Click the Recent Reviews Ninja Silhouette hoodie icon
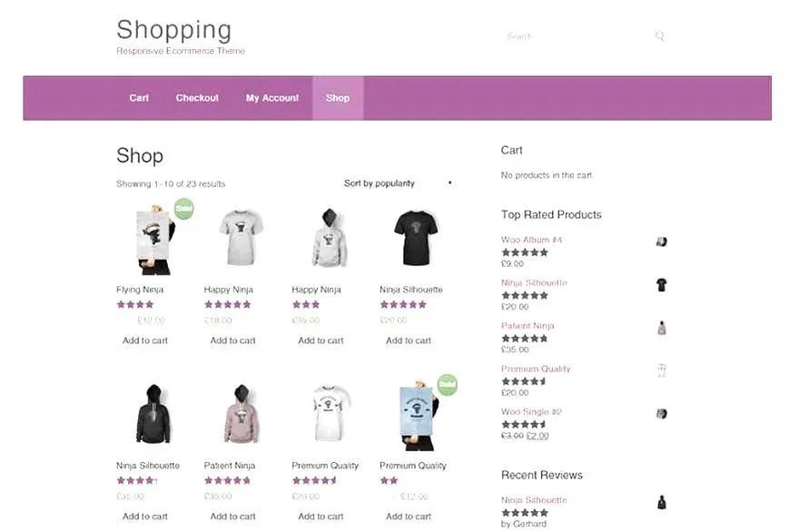Screen dimensions: 799x532 click(662, 502)
